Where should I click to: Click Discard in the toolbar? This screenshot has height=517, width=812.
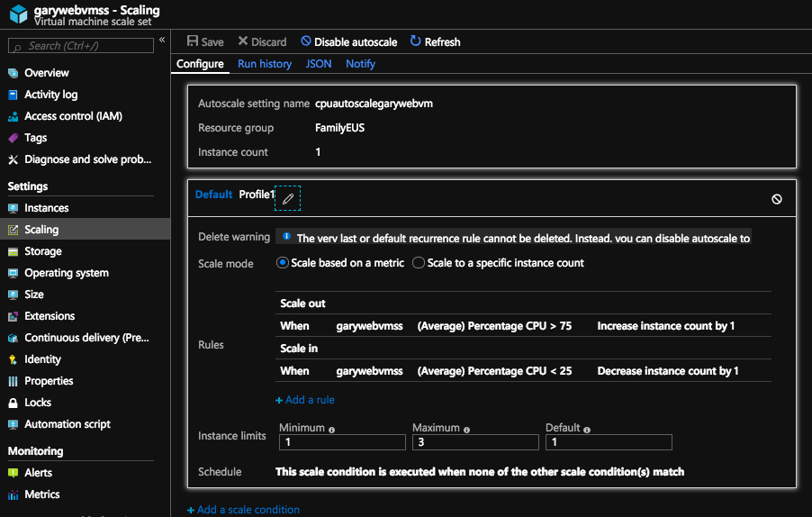[x=262, y=41]
